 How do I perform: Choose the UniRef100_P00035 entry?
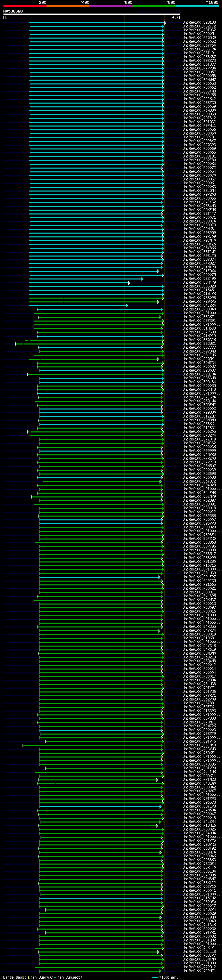pos(199,386)
